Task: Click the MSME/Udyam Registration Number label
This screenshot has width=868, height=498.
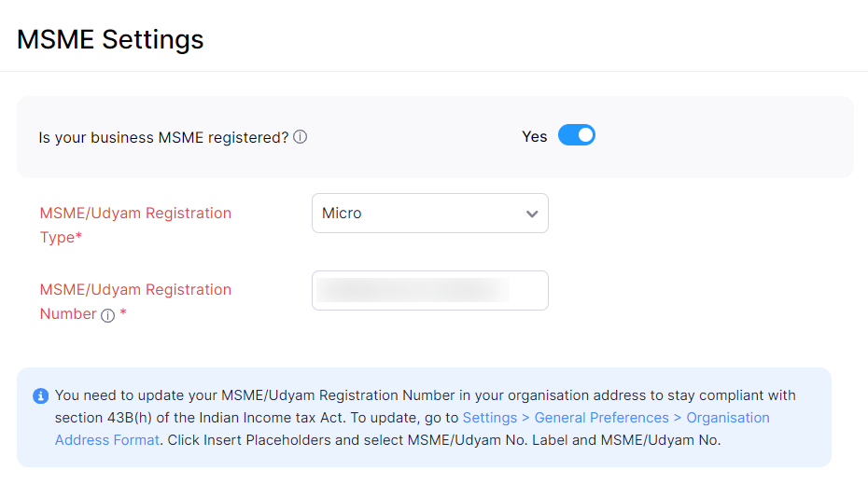Action: point(135,290)
